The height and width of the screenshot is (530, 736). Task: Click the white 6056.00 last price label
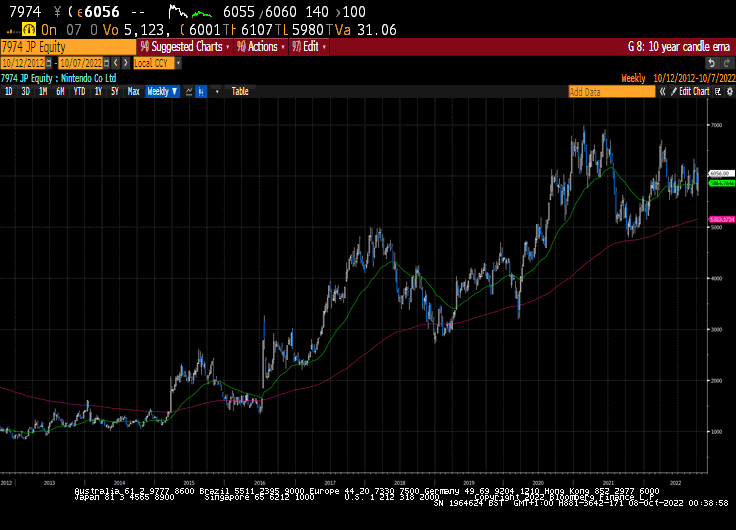(721, 174)
